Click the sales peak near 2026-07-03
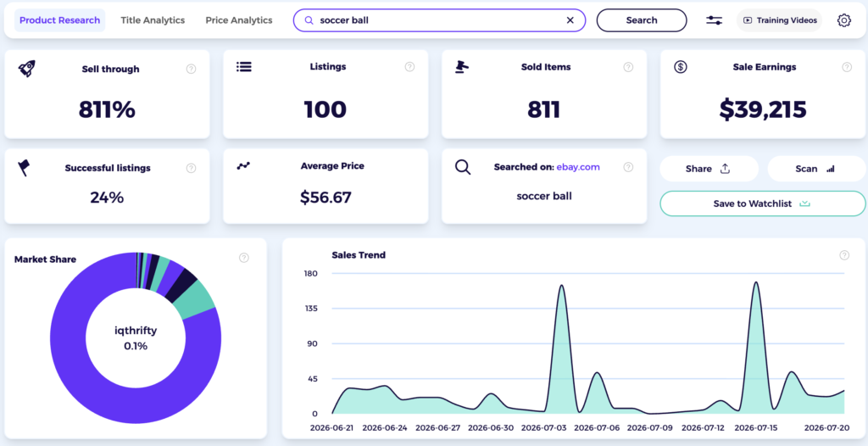868x446 pixels. 561,286
